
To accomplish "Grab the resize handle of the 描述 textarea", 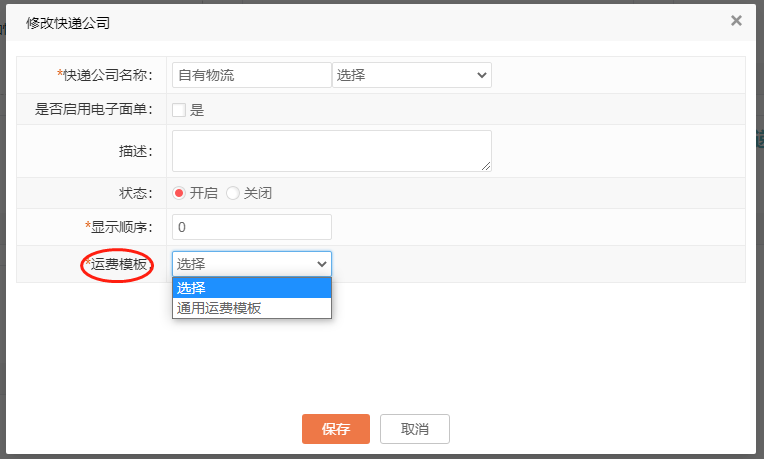I will point(486,166).
